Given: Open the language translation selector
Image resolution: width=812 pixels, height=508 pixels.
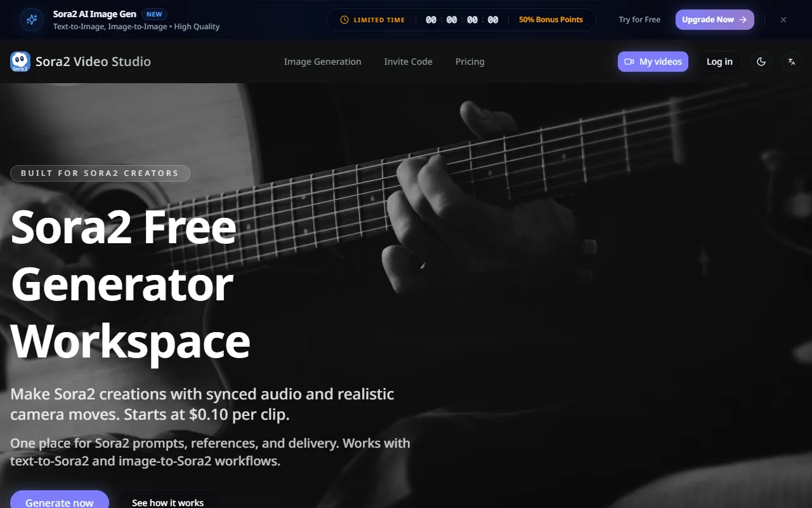Looking at the screenshot, I should pyautogui.click(x=791, y=62).
